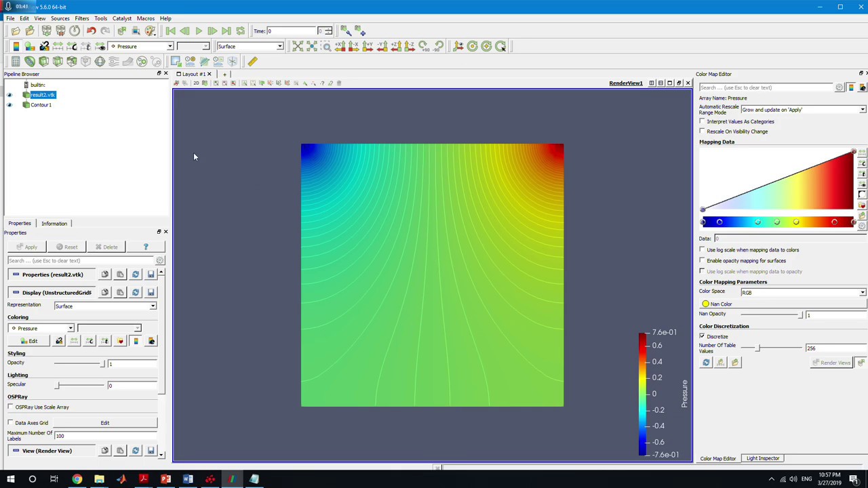
Task: Open the Edit Color Map toolbar icon
Action: pos(30,46)
